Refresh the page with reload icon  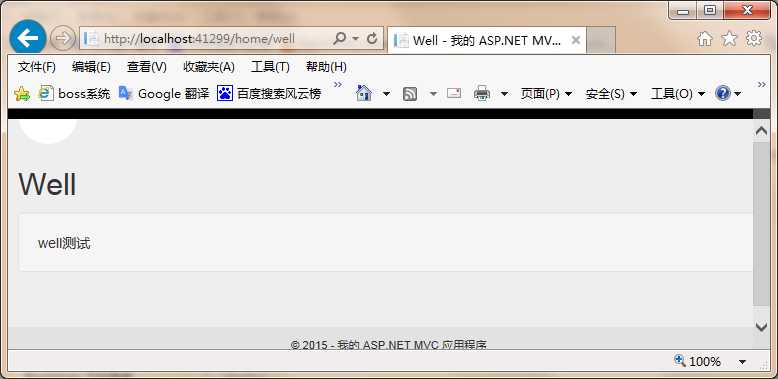[x=372, y=39]
